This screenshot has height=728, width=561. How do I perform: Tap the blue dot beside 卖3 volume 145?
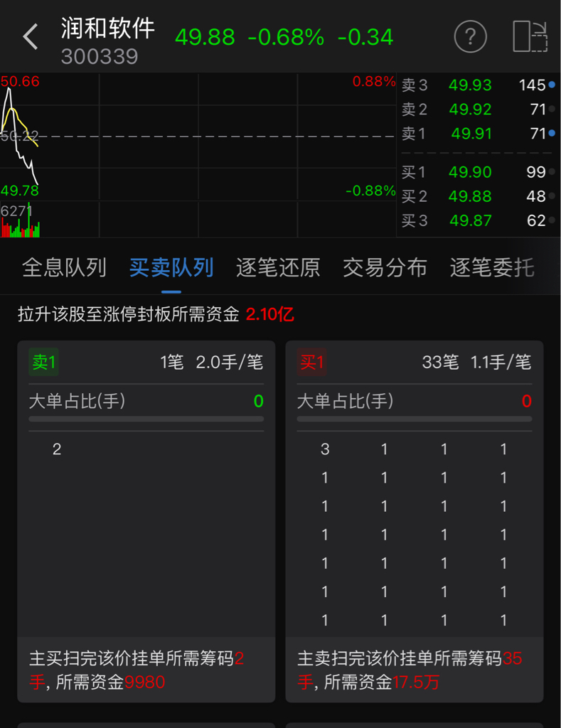pyautogui.click(x=552, y=85)
